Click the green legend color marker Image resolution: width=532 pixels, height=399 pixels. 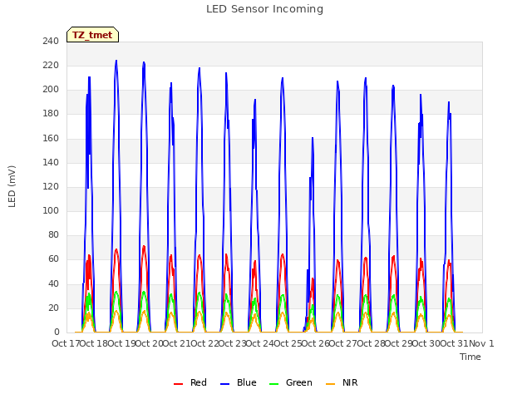(x=273, y=384)
